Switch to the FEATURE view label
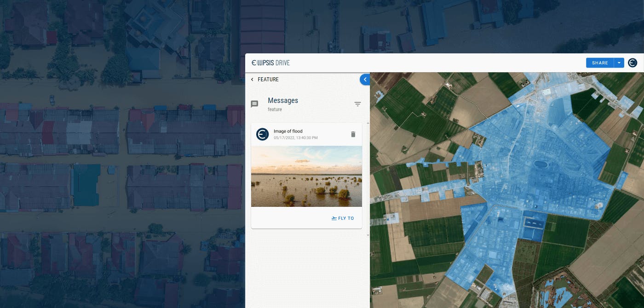Viewport: 644px width, 308px height. click(268, 79)
